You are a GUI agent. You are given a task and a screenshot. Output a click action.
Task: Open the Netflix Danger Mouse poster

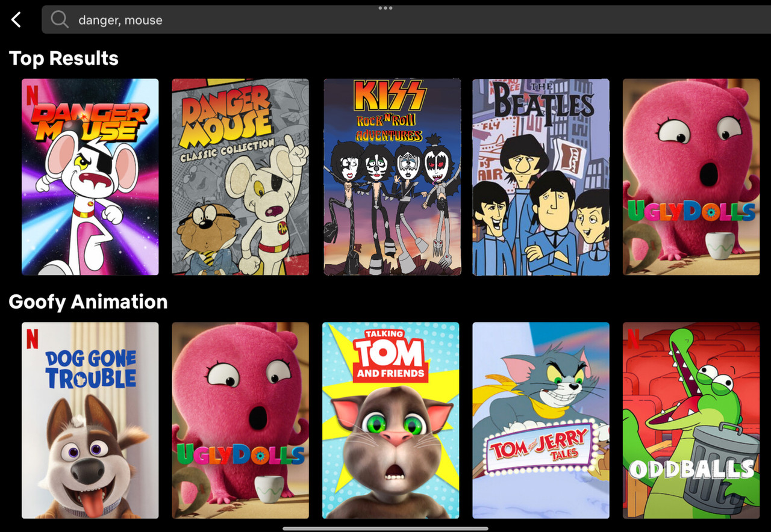(x=90, y=177)
